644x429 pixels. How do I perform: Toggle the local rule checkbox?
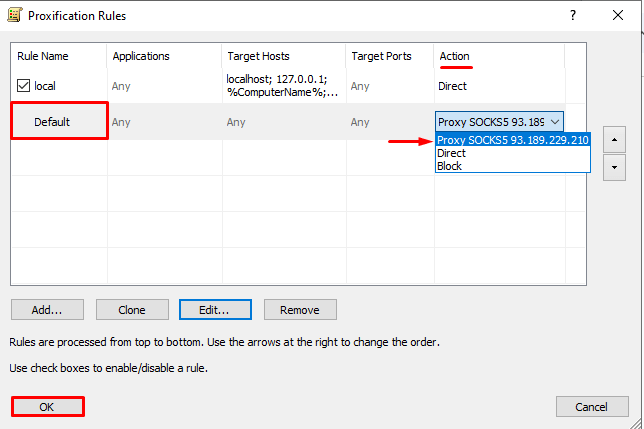[x=24, y=86]
